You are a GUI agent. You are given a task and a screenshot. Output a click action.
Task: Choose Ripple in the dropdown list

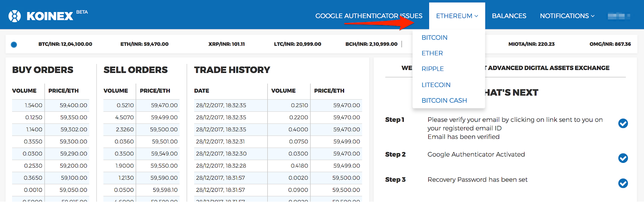point(433,69)
